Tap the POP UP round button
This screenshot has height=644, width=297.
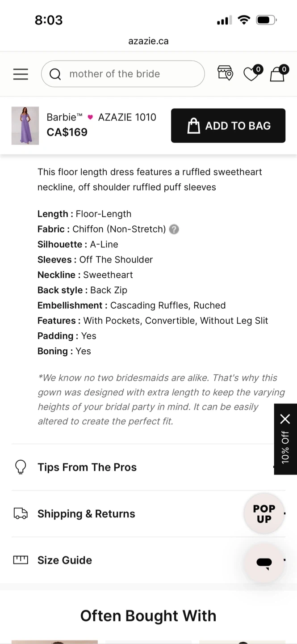click(x=264, y=514)
